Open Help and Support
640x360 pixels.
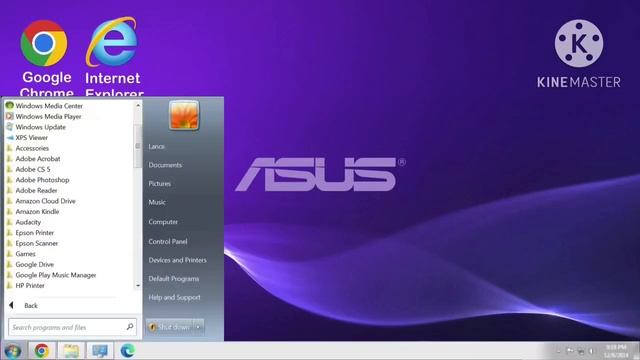tap(174, 298)
